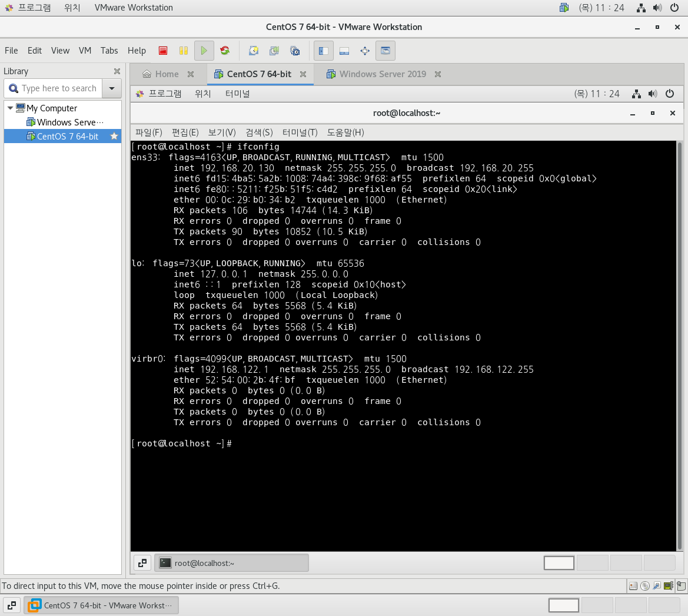This screenshot has width=688, height=616.
Task: Open the VMware Help menu
Action: tap(137, 51)
